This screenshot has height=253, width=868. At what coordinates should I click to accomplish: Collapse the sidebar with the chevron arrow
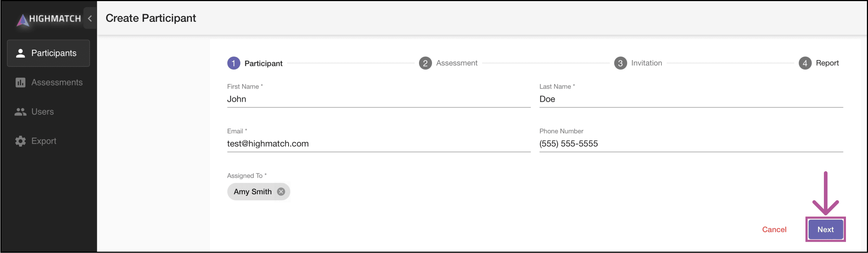90,18
